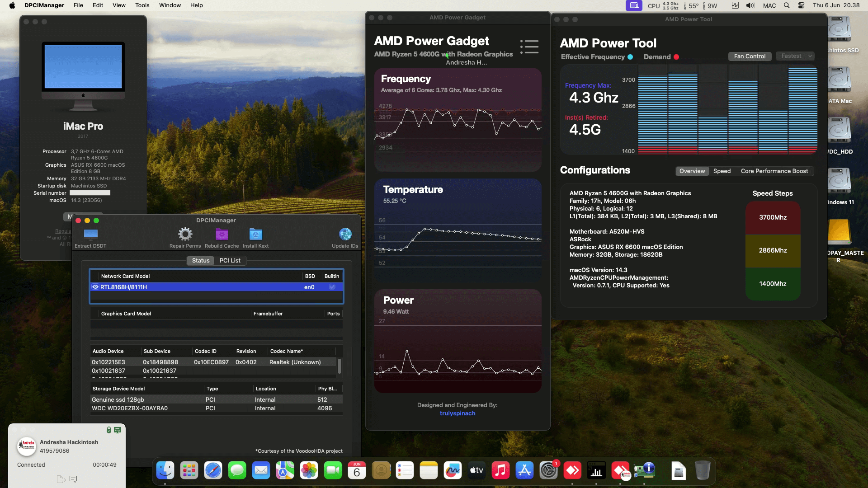Select the WDC WD20EZBX-00AYRA0 storage row
Viewport: 868px width, 488px height.
pos(216,408)
